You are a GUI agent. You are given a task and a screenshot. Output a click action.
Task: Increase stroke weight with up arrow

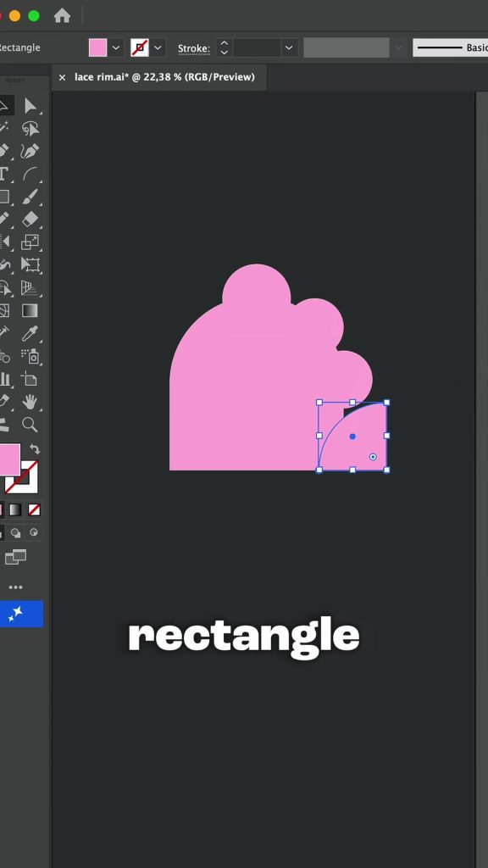(224, 43)
